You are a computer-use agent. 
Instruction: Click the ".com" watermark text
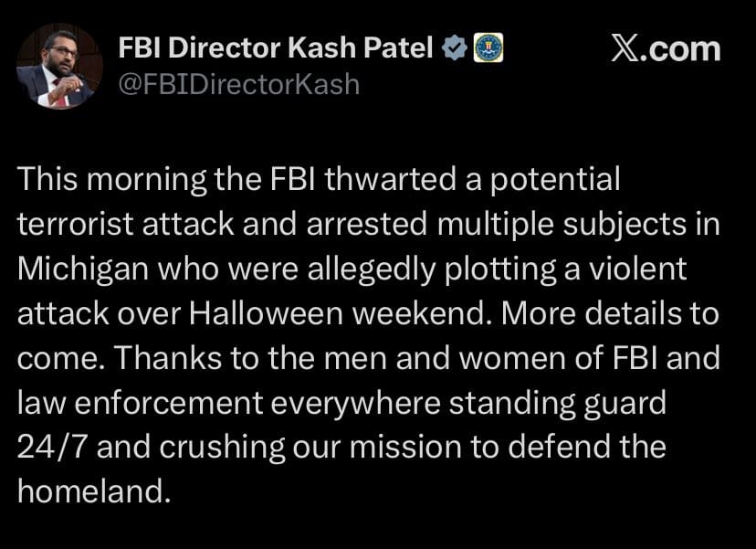pyautogui.click(x=682, y=48)
